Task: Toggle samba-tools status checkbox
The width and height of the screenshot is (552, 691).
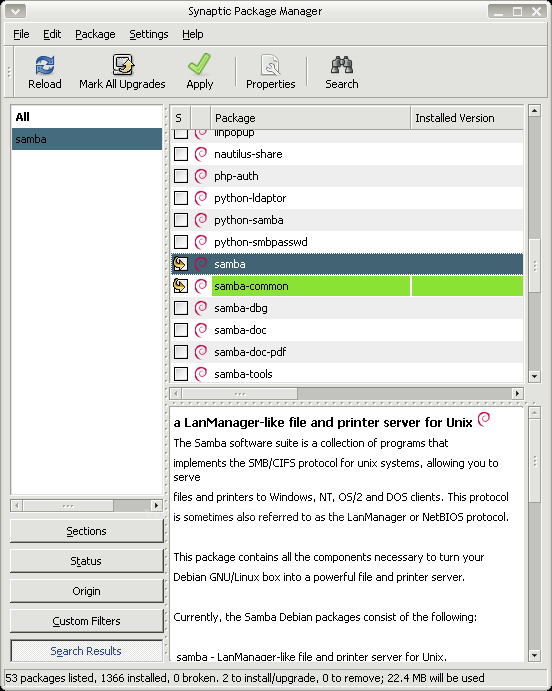Action: coord(181,374)
